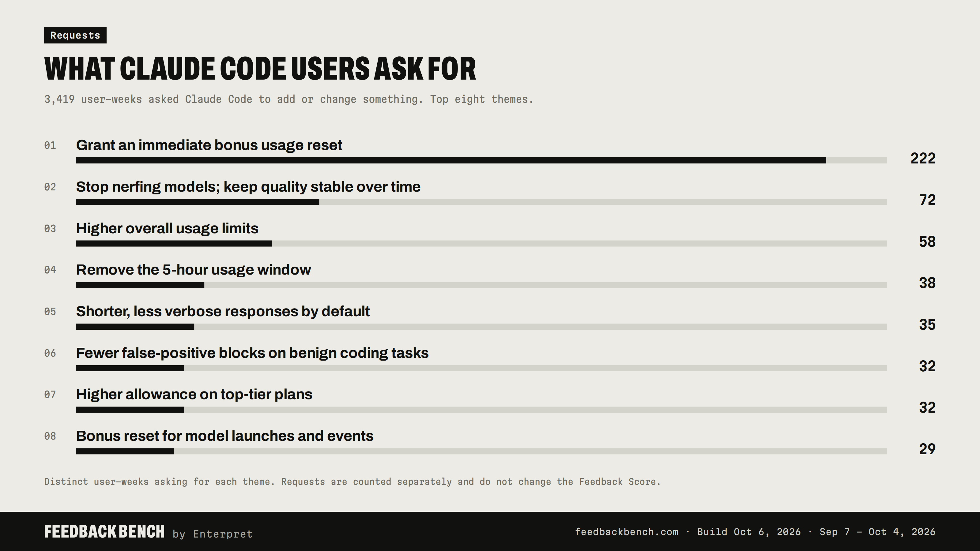This screenshot has height=551, width=980.
Task: Click rank number 02
Action: point(50,187)
